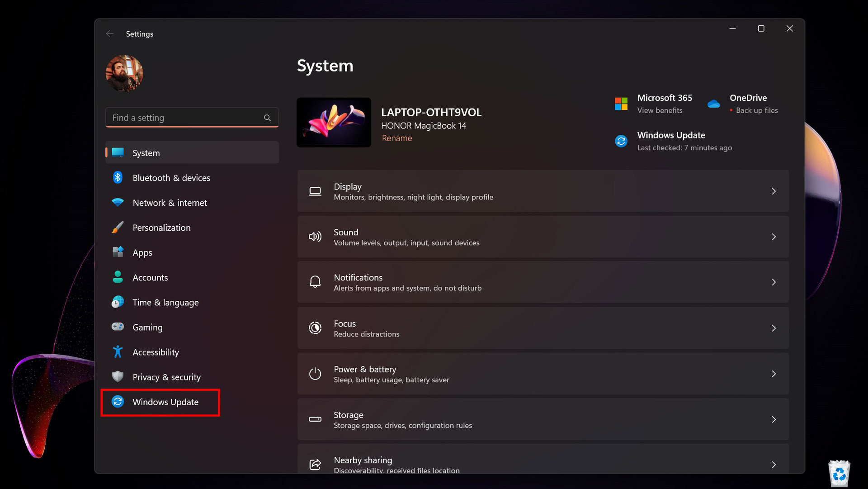Image resolution: width=868 pixels, height=489 pixels.
Task: Open Accounts in the sidebar
Action: [150, 277]
